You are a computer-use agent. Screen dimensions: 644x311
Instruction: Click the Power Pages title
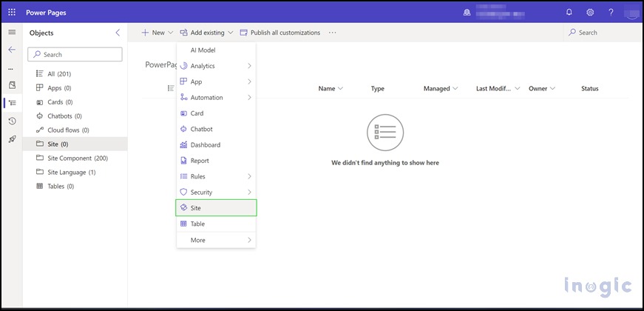[46, 13]
